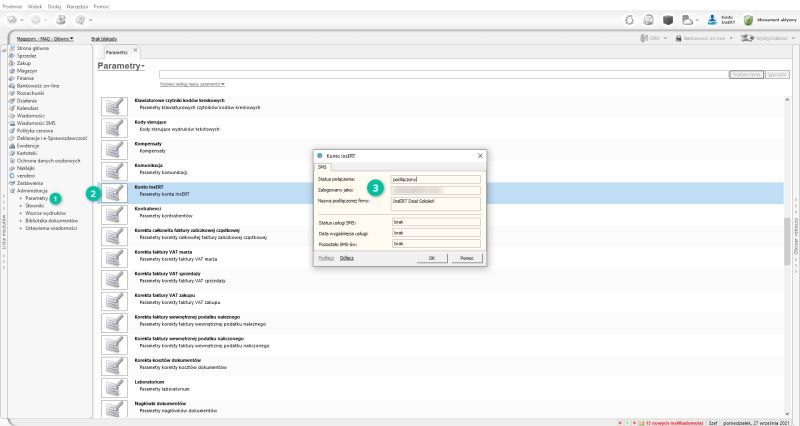Open the Kompensaty parameters icon
The height and width of the screenshot is (426, 800).
click(x=114, y=150)
